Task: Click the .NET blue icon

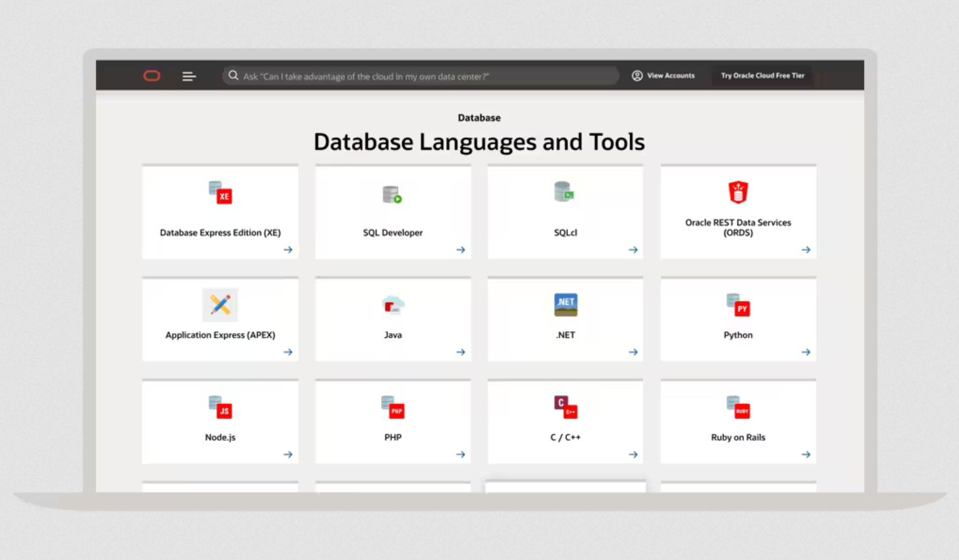Action: 565,305
